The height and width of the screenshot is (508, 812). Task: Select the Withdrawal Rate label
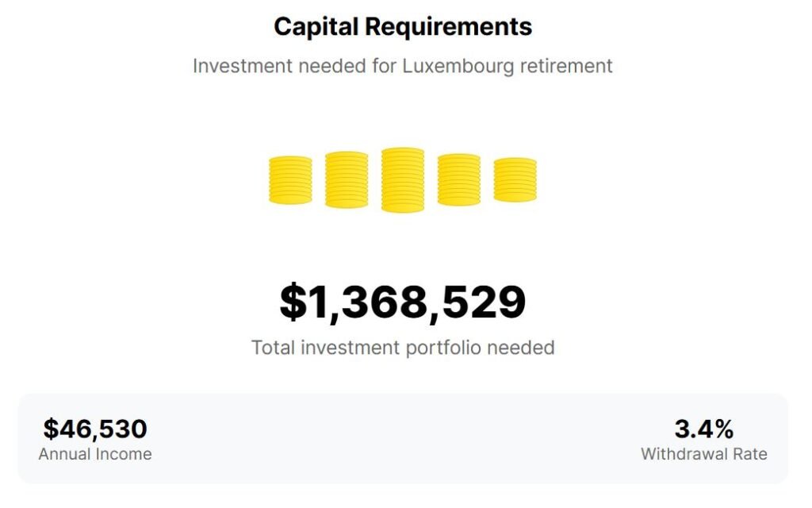[704, 455]
